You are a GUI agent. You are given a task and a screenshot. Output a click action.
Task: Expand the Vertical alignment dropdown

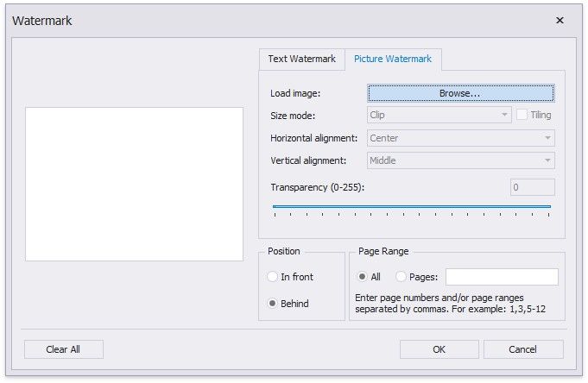click(461, 160)
